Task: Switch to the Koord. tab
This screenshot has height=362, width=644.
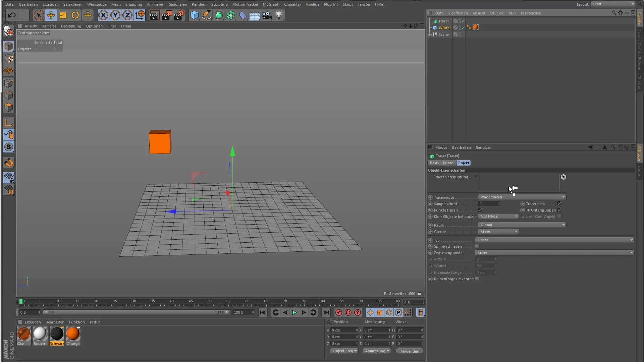Action: coord(448,163)
